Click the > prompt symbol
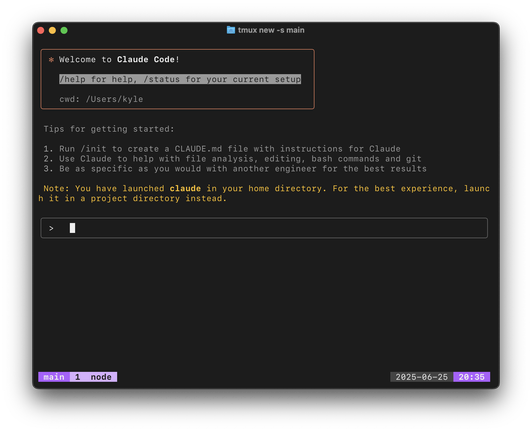This screenshot has height=432, width=532. point(51,228)
